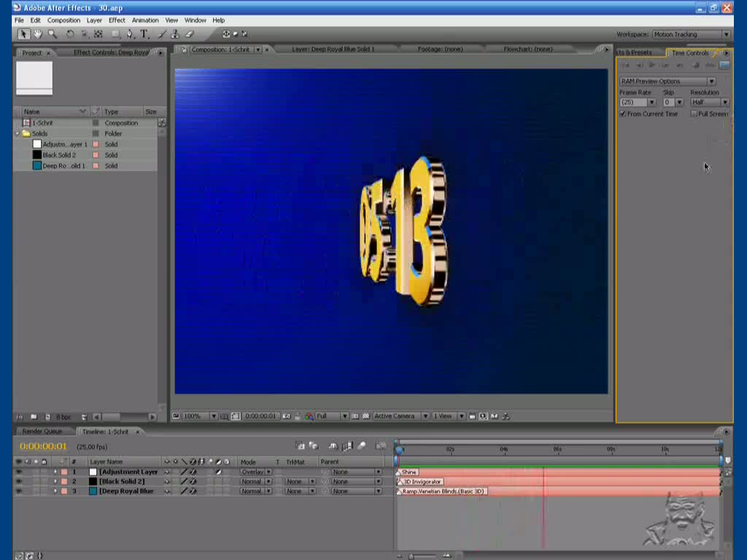Uncheck From Current Time option
This screenshot has width=747, height=560.
pos(622,114)
